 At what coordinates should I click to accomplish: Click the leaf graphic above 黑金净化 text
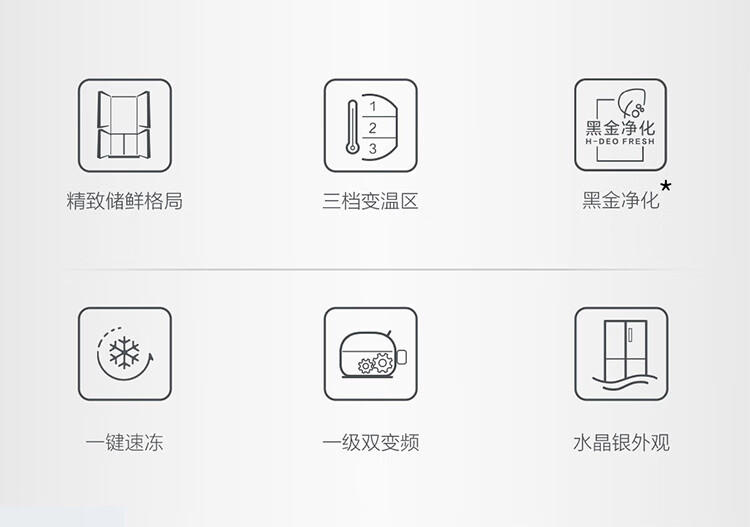(x=632, y=103)
